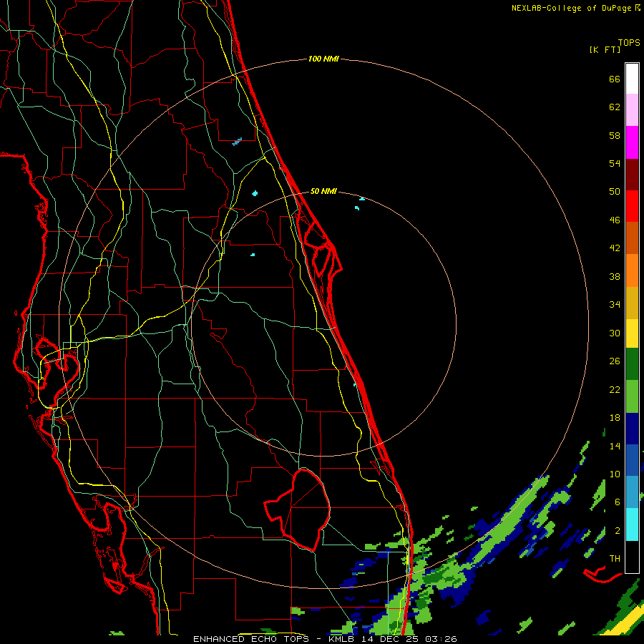Click the cyan band between 6 and 10
The width and height of the screenshot is (644, 644).
(x=632, y=525)
